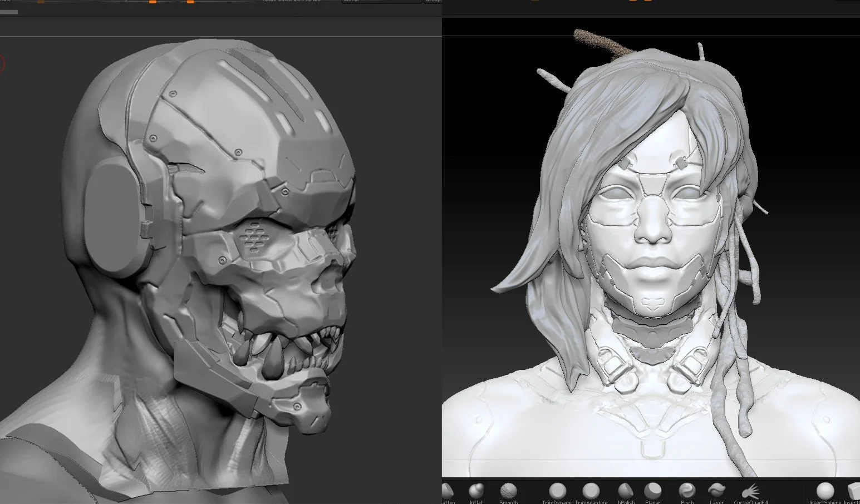860x504 pixels.
Task: Click the female cyborg bust in right viewport
Action: (651, 261)
